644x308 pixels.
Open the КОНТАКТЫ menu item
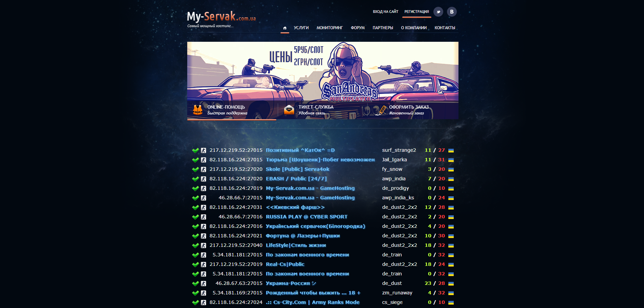pyautogui.click(x=445, y=28)
